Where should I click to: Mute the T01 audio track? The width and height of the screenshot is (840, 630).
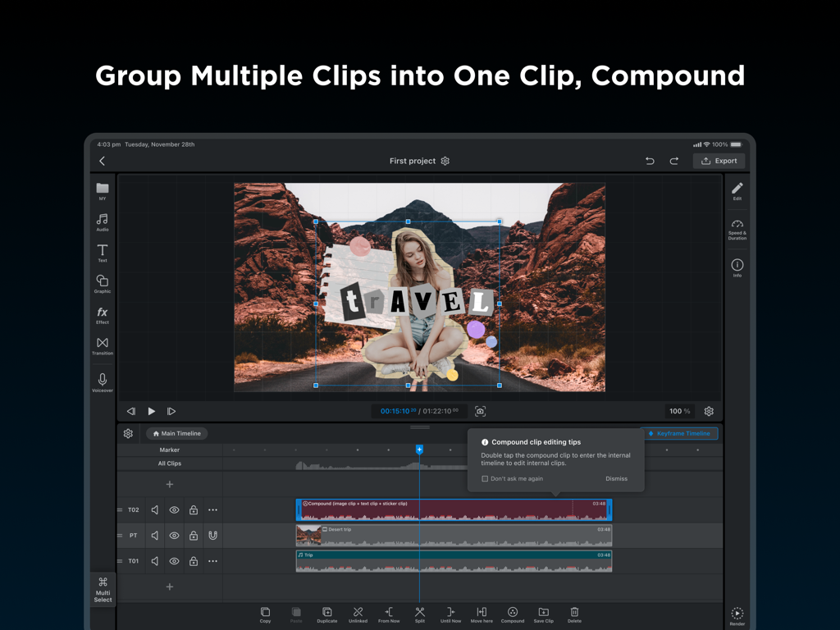coord(154,561)
